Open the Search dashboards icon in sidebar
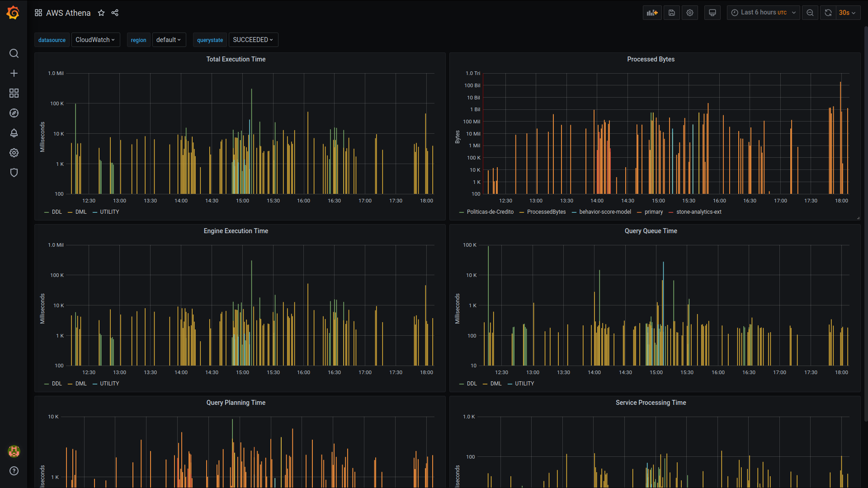 click(x=14, y=53)
